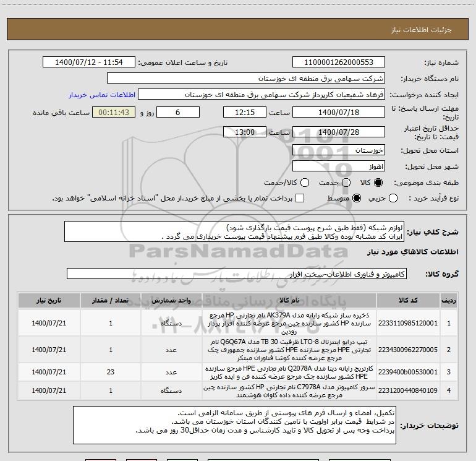The image size is (476, 461).
Task: Click the delivery province field خوزستان
Action: [339, 150]
